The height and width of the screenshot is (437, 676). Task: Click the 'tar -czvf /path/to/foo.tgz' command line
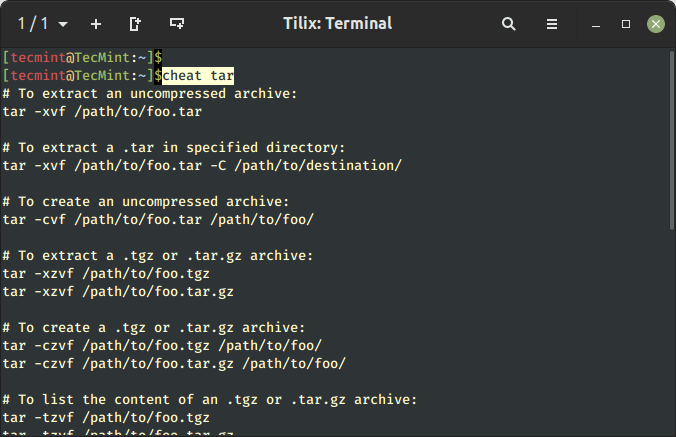(x=162, y=345)
